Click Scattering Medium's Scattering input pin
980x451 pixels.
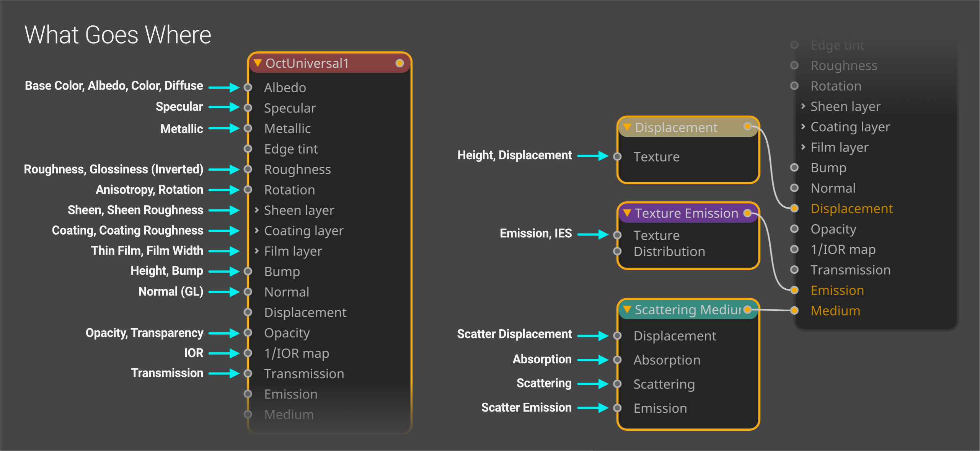(x=617, y=384)
